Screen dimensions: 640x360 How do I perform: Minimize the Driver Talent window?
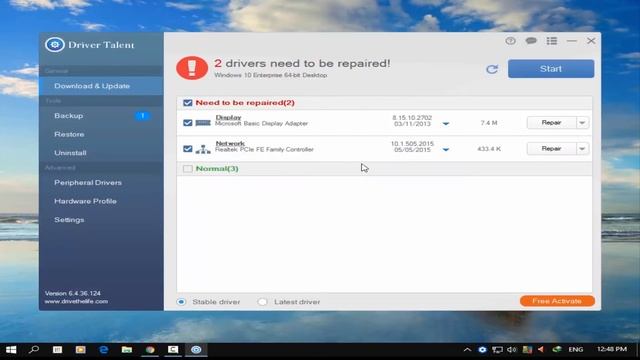(x=571, y=41)
